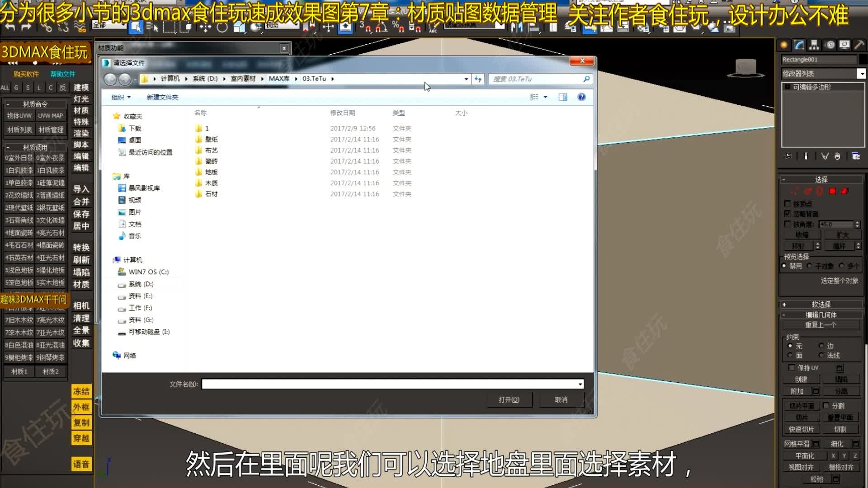
Task: Activate the Select and Move tool
Action: click(205, 28)
